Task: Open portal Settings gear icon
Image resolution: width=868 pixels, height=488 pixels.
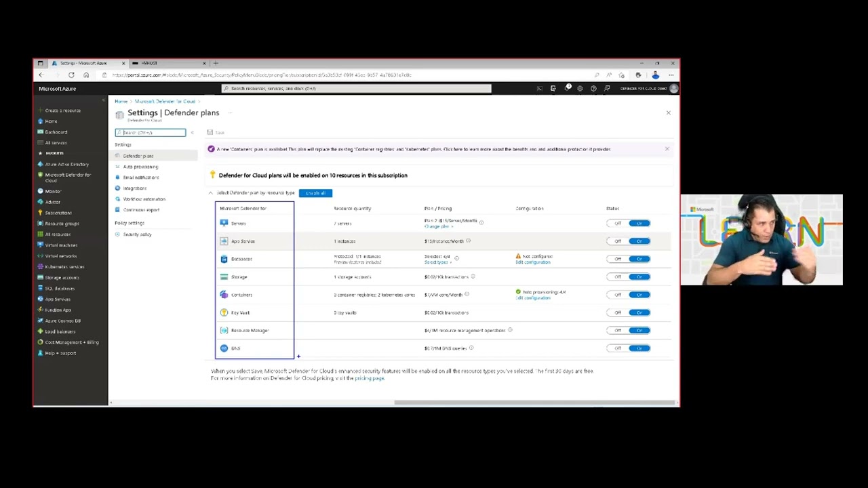Action: coord(580,88)
